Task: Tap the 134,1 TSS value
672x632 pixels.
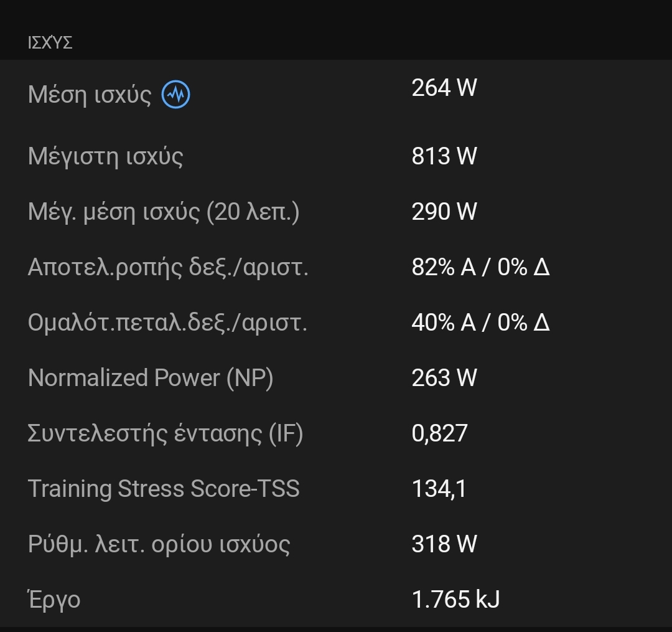Action: coord(439,489)
